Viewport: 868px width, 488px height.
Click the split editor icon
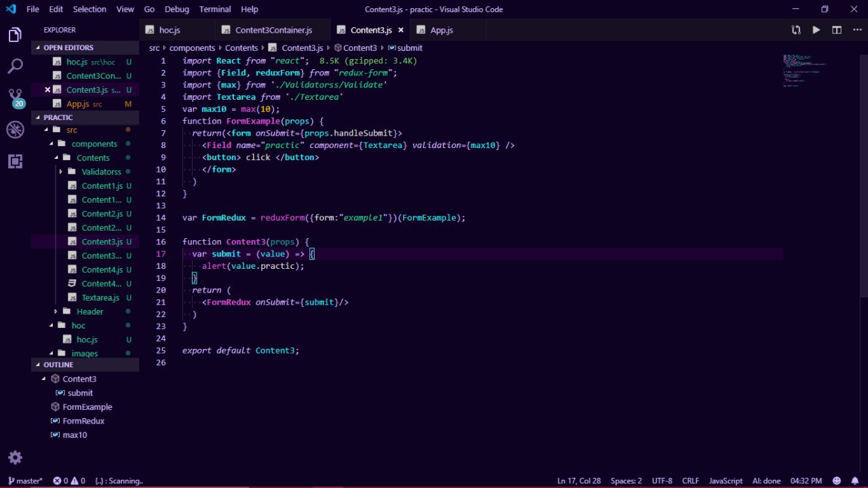click(x=837, y=30)
